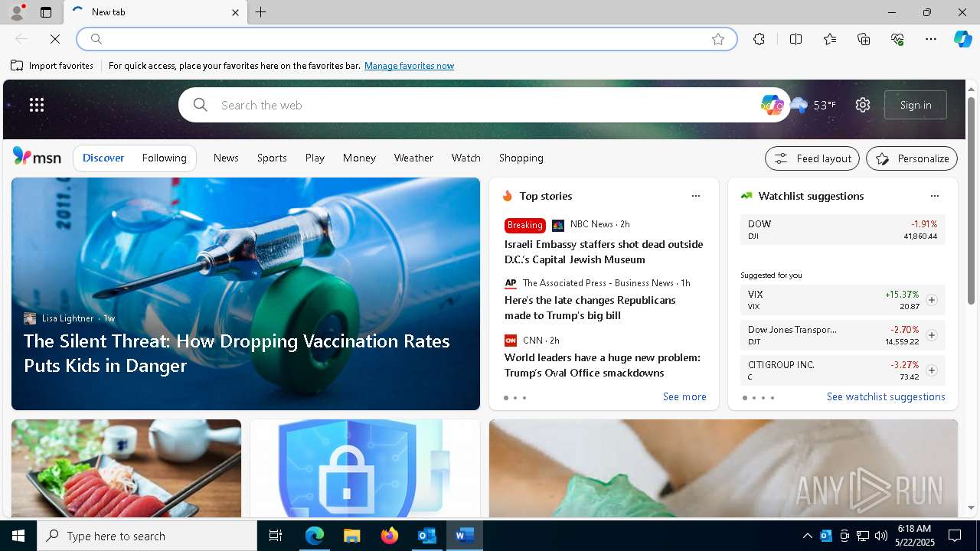Open the MSN app launcher grid
Screen dimensions: 980x551
(x=37, y=105)
